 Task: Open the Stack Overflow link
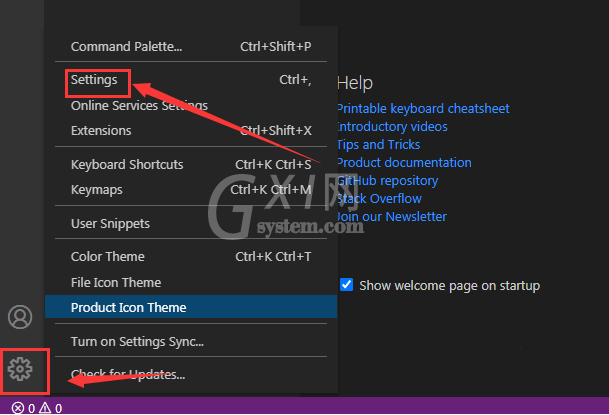pyautogui.click(x=379, y=199)
